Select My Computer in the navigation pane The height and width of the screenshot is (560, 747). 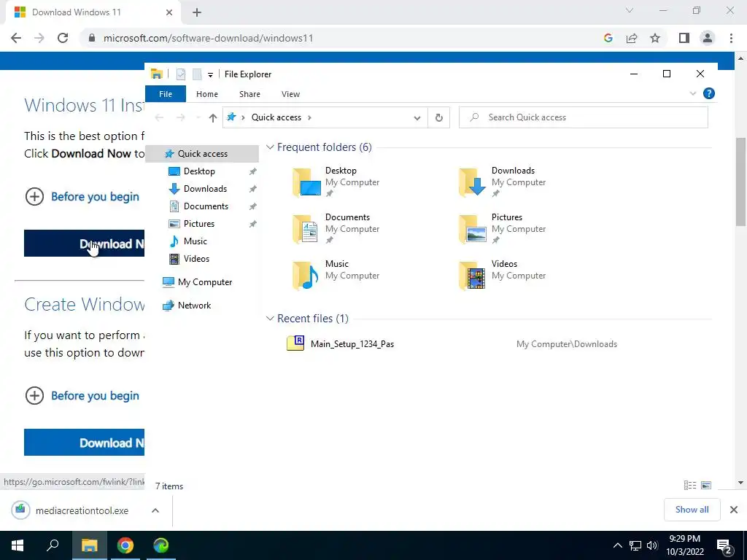coord(205,282)
